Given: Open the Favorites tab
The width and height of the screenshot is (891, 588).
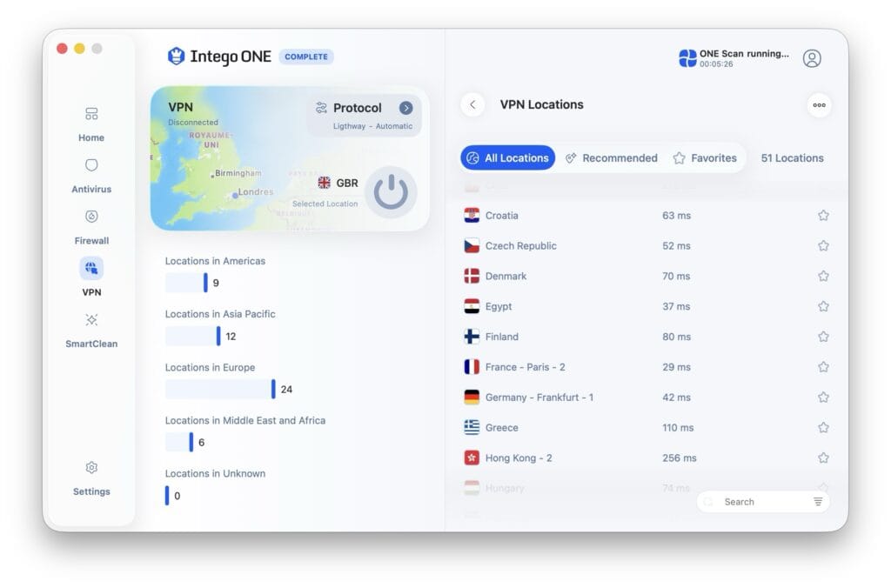Looking at the screenshot, I should coord(707,157).
